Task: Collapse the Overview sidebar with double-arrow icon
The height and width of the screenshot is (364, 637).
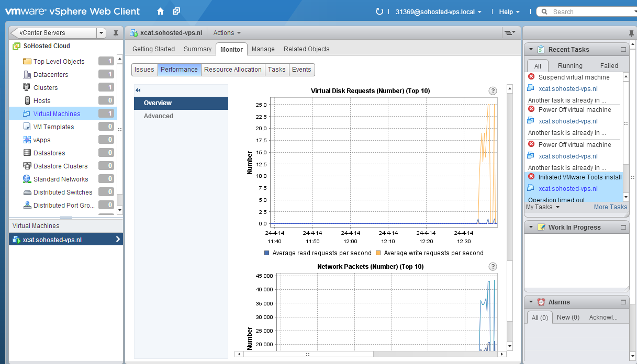Action: point(138,90)
